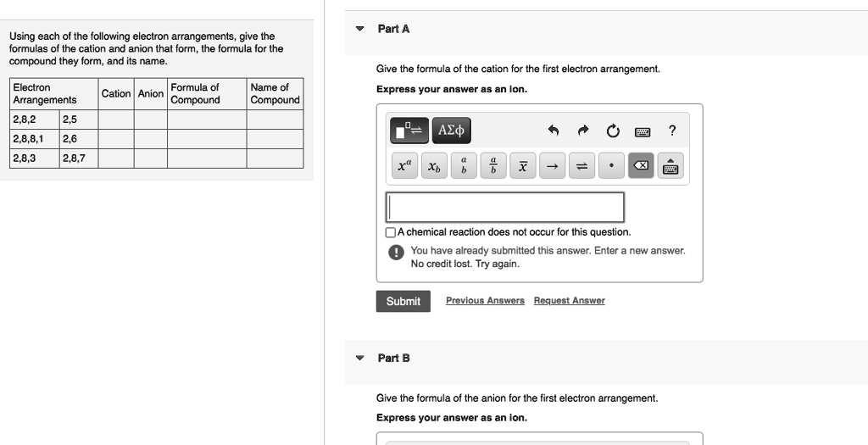
Task: Collapse the Part A section
Action: [359, 29]
